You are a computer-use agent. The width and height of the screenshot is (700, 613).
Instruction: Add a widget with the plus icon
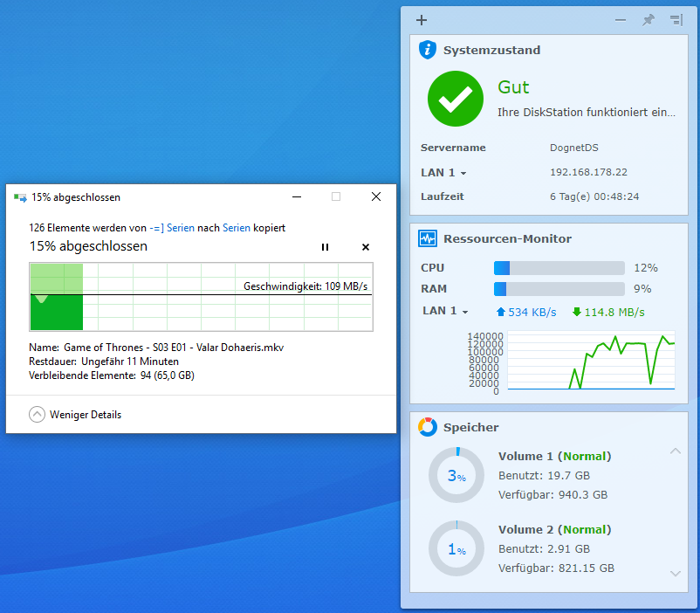(x=422, y=20)
